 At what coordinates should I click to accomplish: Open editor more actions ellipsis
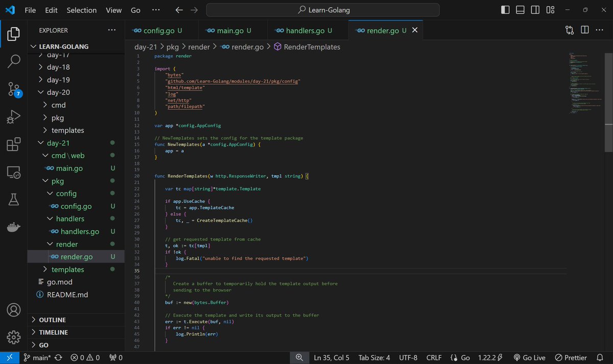(x=600, y=30)
